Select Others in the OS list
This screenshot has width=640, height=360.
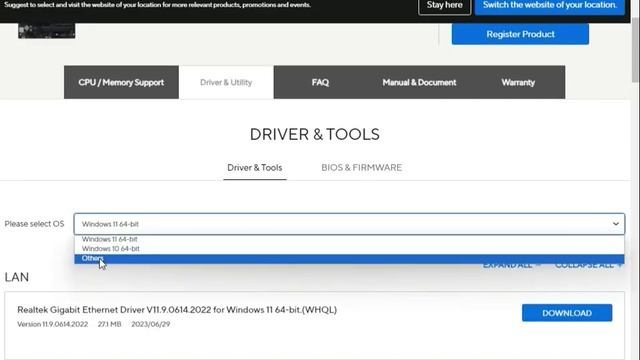pos(349,259)
